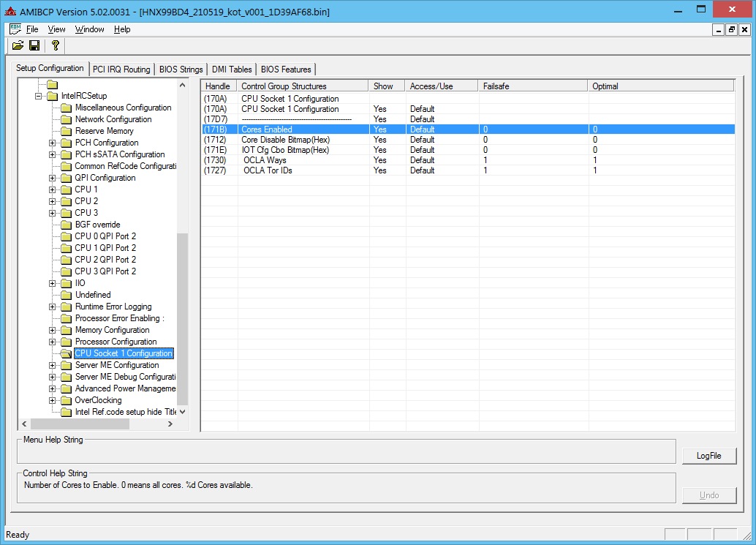The width and height of the screenshot is (756, 545).
Task: Click the Open file toolbar icon
Action: [18, 45]
